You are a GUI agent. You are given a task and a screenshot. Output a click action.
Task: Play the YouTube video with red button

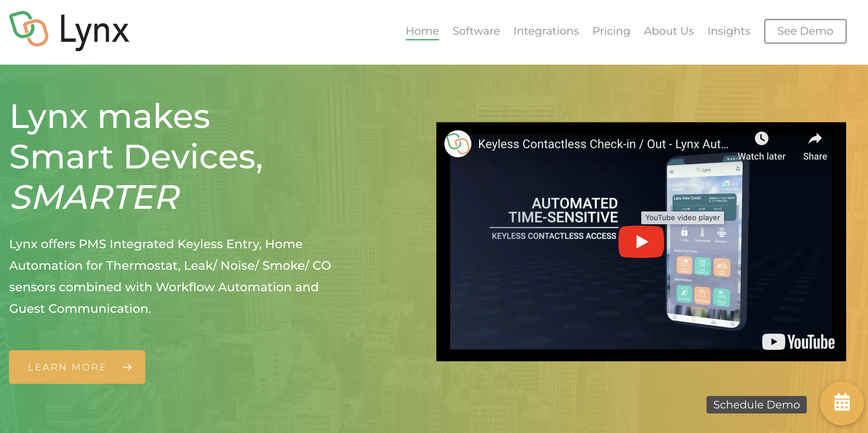(641, 241)
